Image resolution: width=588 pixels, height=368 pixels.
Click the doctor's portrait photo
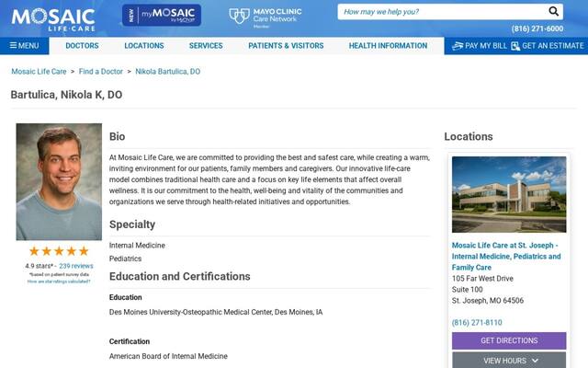59,182
